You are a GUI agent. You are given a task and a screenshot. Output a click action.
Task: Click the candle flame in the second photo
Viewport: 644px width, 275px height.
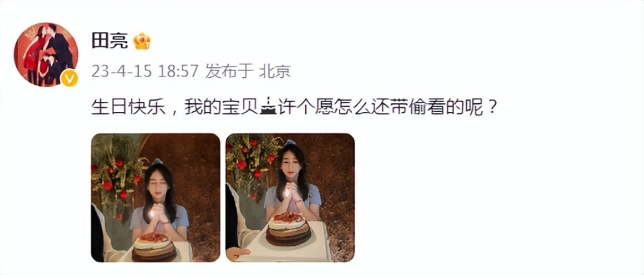point(286,192)
